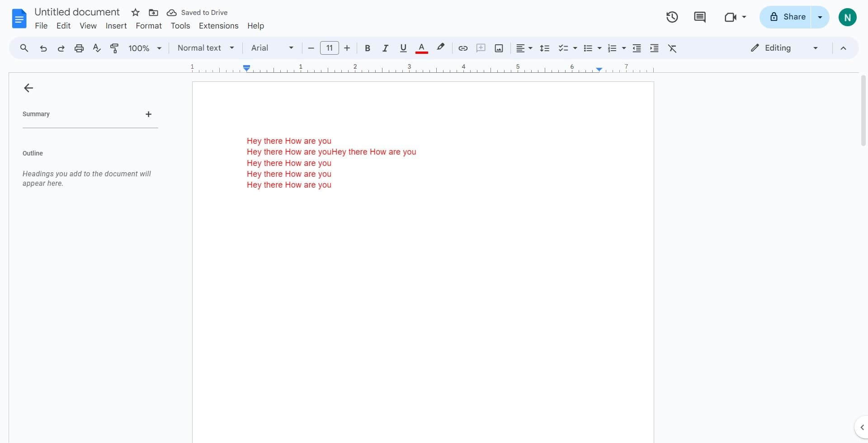868x443 pixels.
Task: Open version history
Action: (x=672, y=17)
